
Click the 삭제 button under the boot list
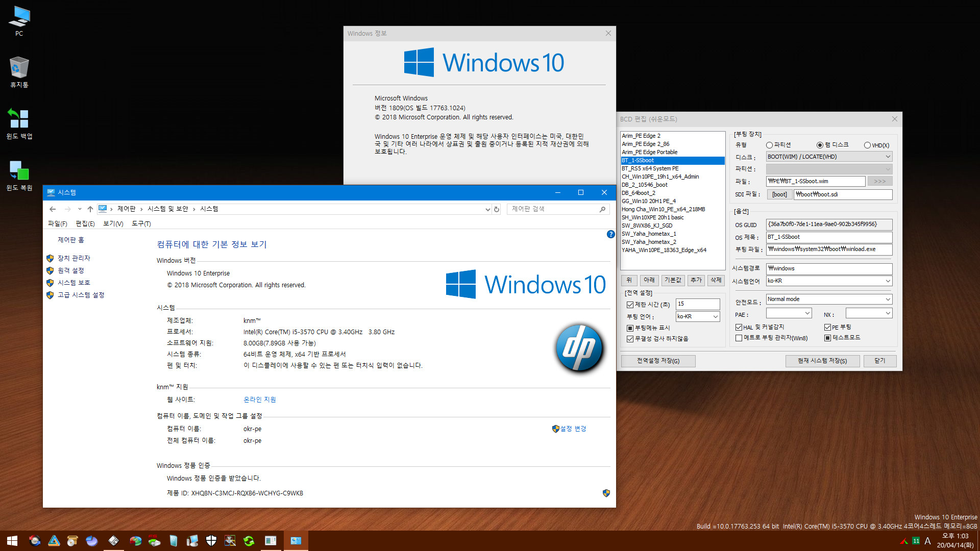[716, 281]
